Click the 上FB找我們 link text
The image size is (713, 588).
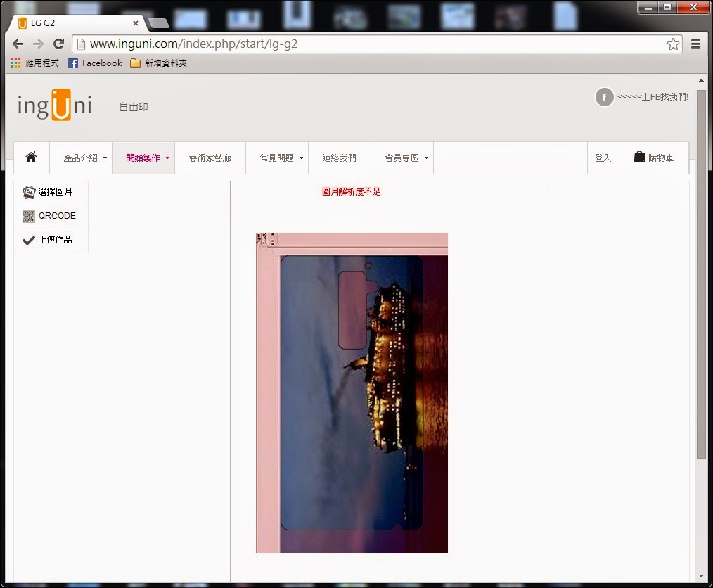(x=653, y=97)
